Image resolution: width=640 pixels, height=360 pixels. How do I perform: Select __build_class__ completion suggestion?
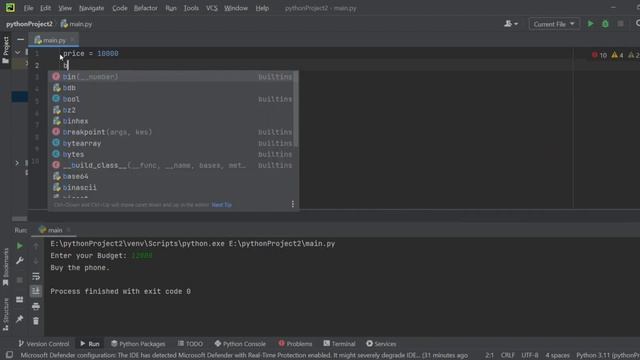coord(171,165)
